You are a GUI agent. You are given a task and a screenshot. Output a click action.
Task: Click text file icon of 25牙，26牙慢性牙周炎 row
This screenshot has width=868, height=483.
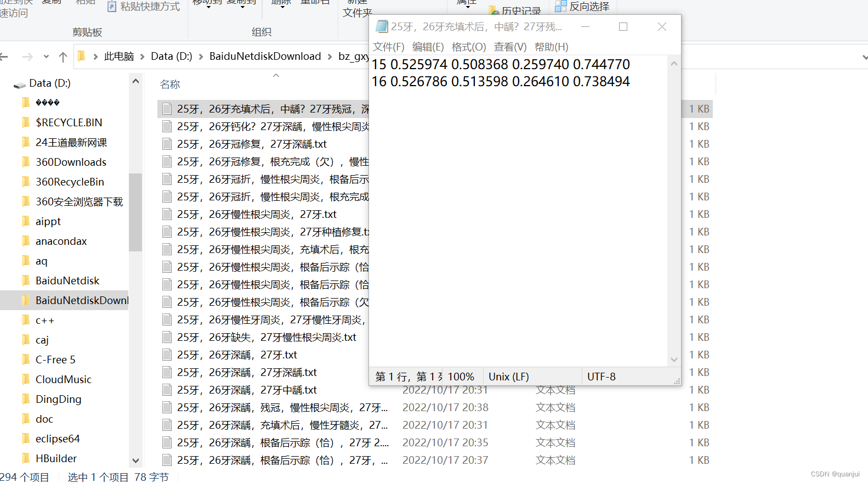(x=167, y=319)
